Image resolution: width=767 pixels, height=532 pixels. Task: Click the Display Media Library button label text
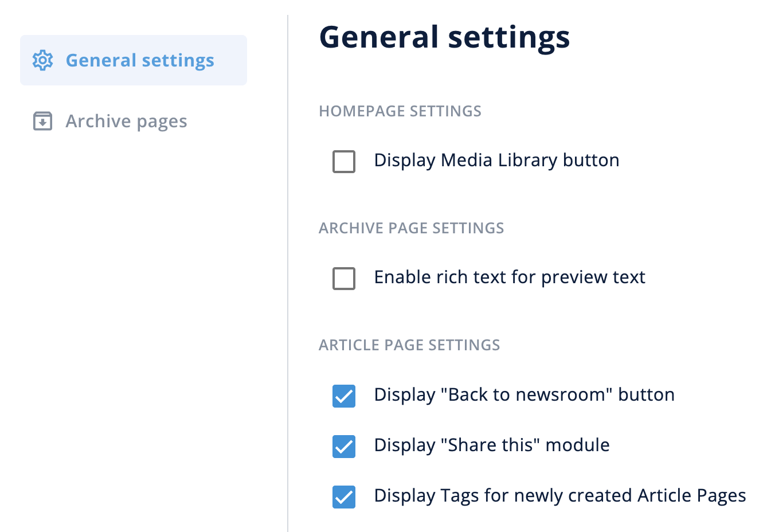(496, 161)
